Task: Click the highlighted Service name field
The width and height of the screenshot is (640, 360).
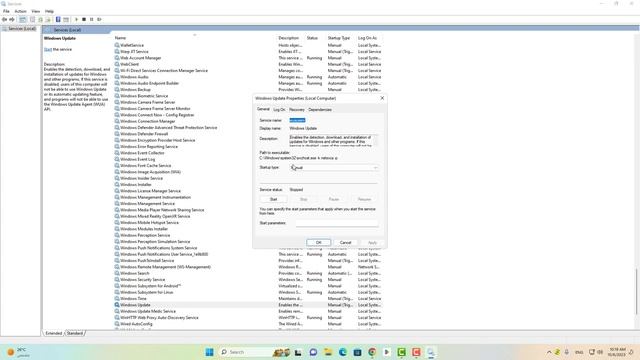Action: click(x=297, y=120)
